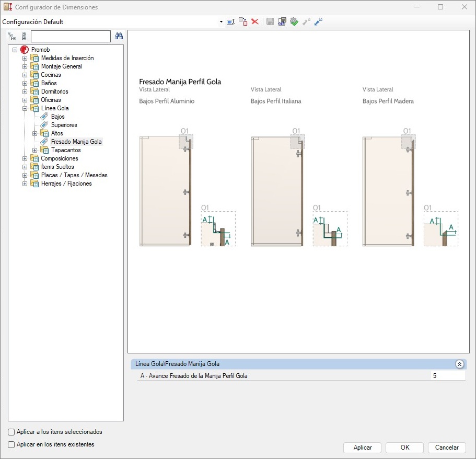Click the save configuration floppy disk icon

point(270,21)
